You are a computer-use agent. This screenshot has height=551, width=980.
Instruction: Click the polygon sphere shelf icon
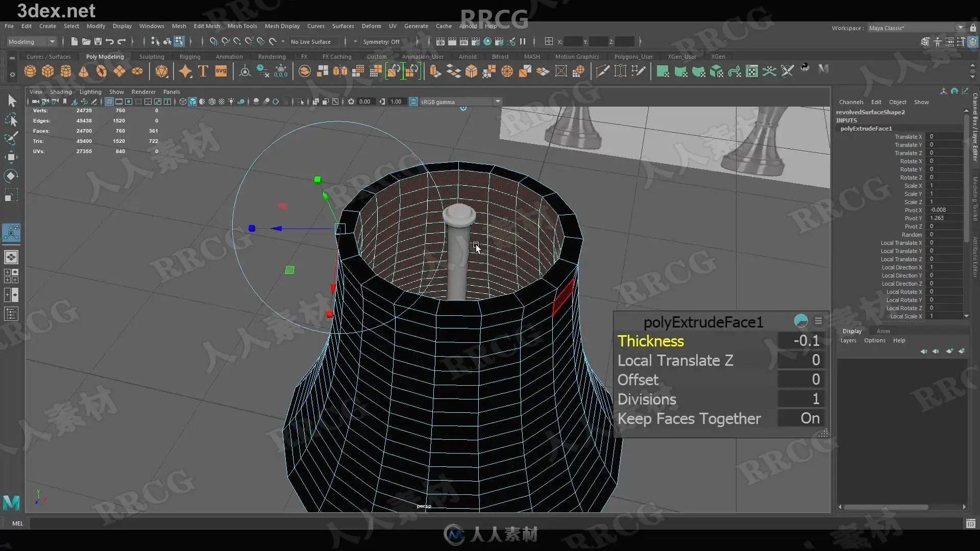(30, 71)
